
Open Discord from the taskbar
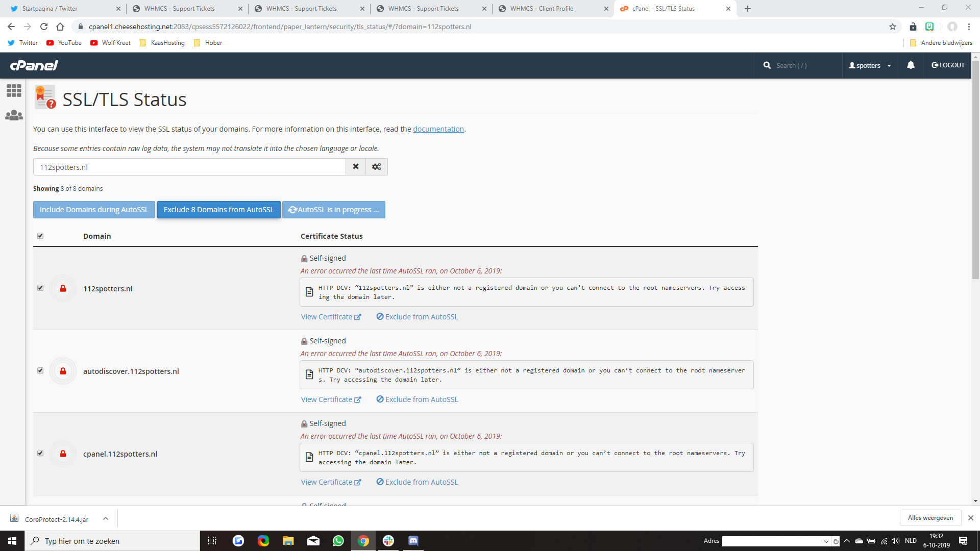[413, 541]
